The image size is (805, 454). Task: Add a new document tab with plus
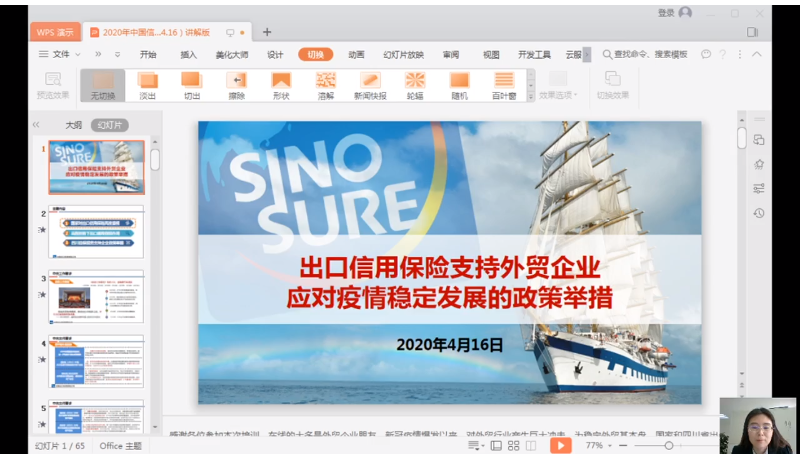267,32
